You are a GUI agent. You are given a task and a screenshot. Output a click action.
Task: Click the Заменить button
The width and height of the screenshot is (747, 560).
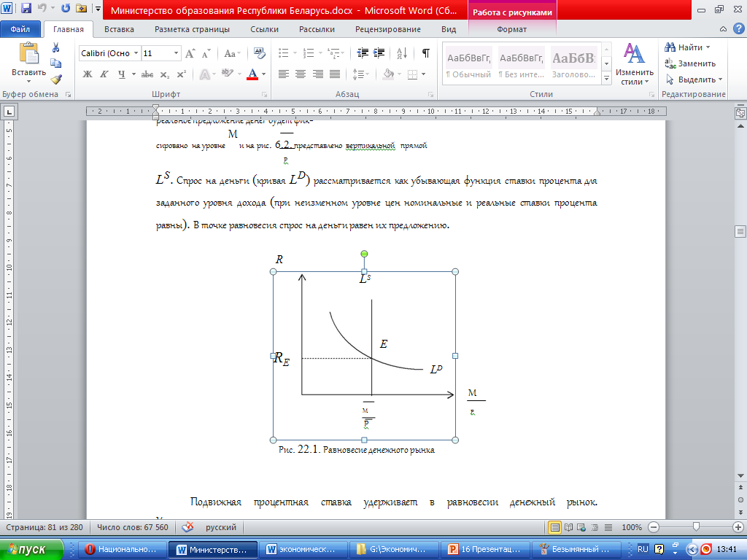690,63
